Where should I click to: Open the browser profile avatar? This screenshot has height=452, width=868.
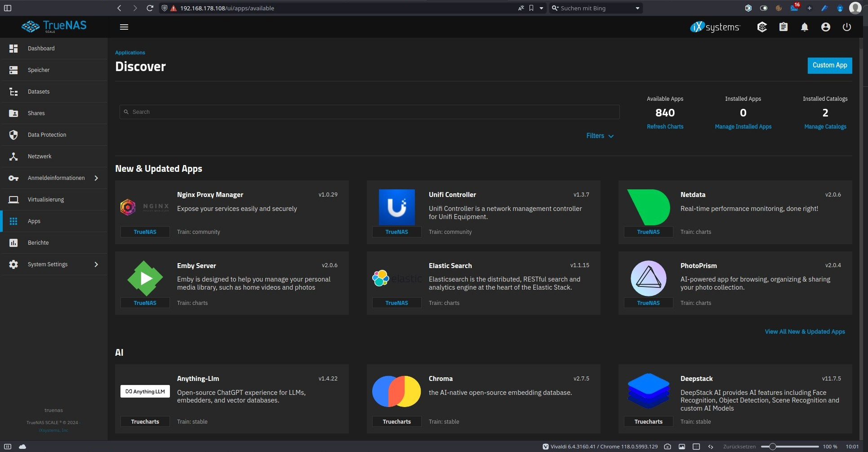coord(855,8)
